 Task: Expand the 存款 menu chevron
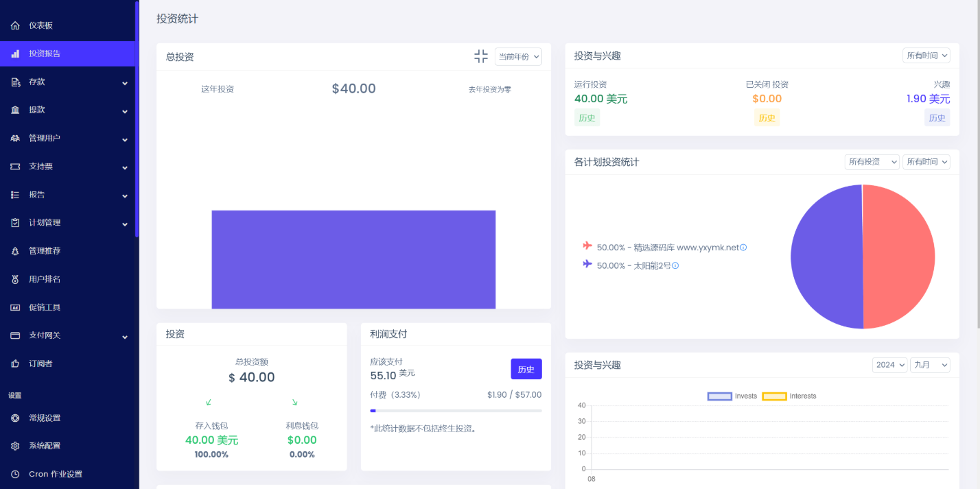click(125, 83)
